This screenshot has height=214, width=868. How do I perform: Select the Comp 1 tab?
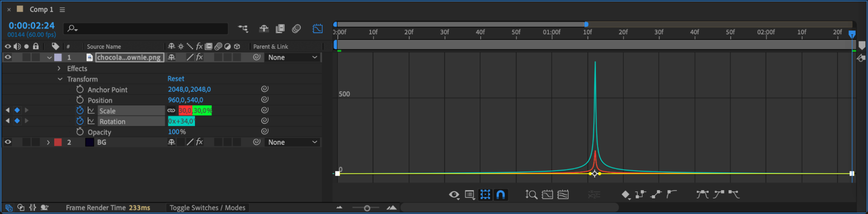pos(41,10)
